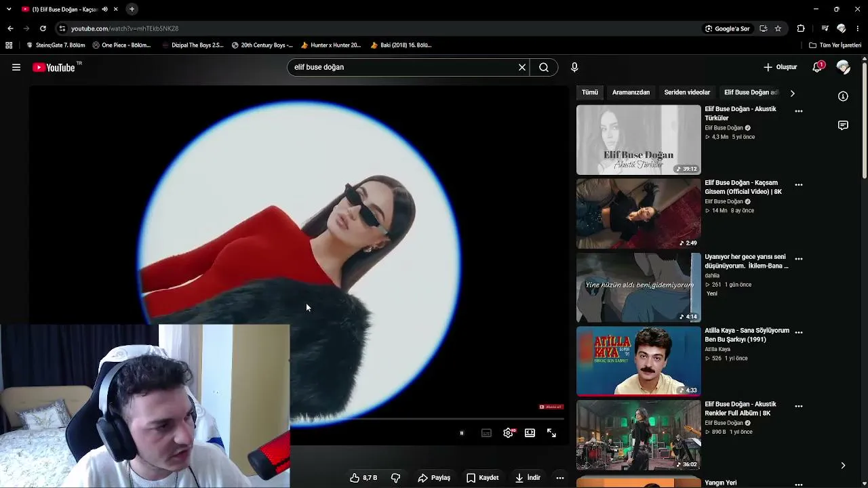Select the Elif Buse Doğan filter chip

pos(749,92)
